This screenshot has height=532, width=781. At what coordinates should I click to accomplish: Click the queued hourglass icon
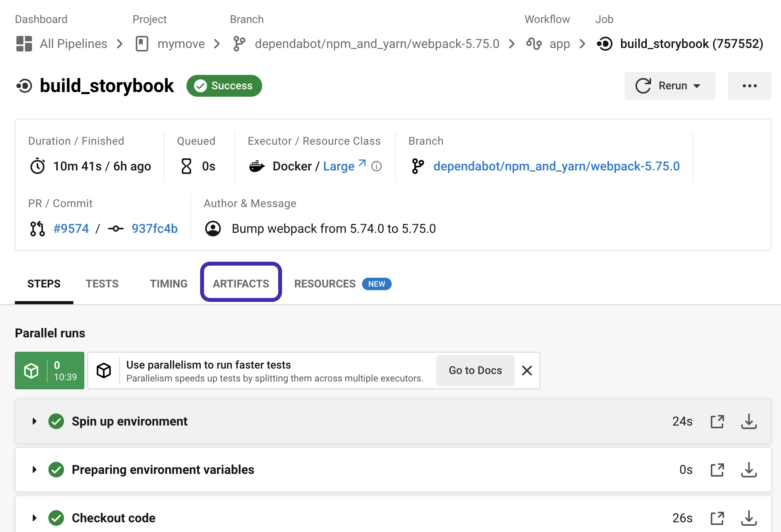pos(186,166)
